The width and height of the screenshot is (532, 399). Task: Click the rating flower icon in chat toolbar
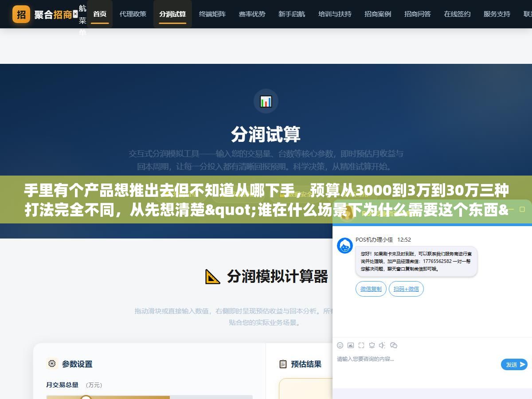click(372, 345)
